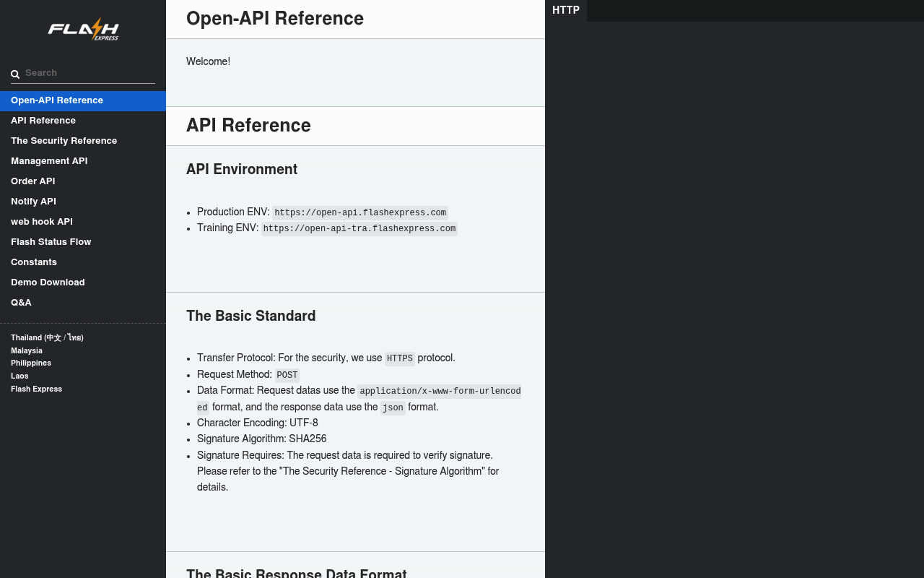Select Management API in sidebar
This screenshot has width=924, height=578.
pos(83,161)
